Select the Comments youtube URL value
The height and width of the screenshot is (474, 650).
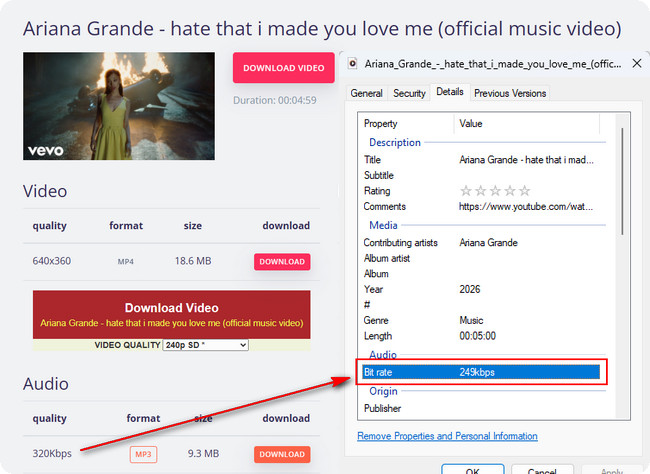pos(526,207)
